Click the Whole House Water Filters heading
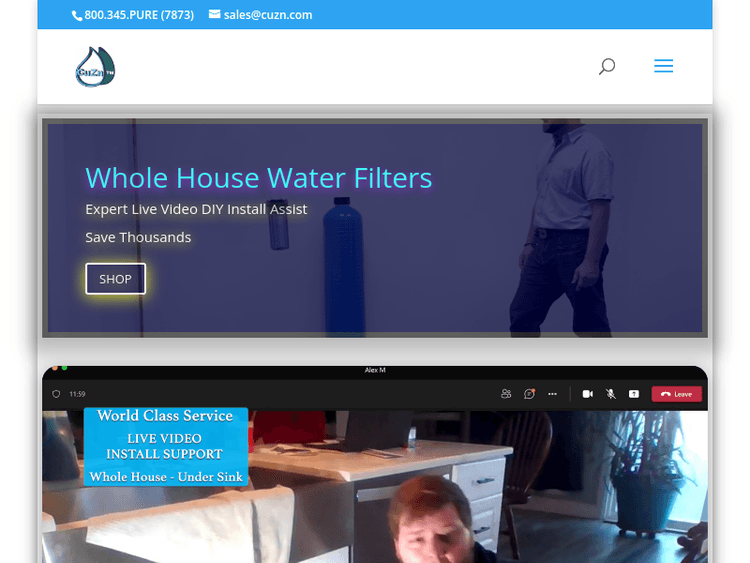 pos(258,178)
